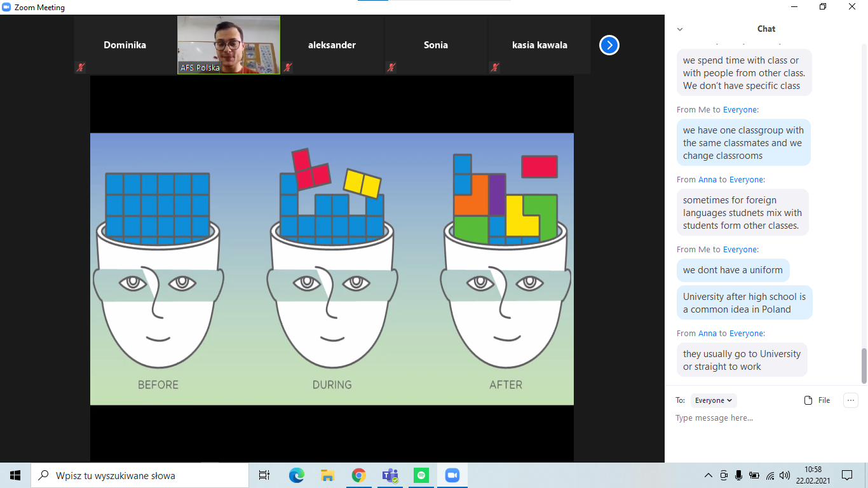
Task: Click the microphone icon in system tray
Action: [x=738, y=475]
